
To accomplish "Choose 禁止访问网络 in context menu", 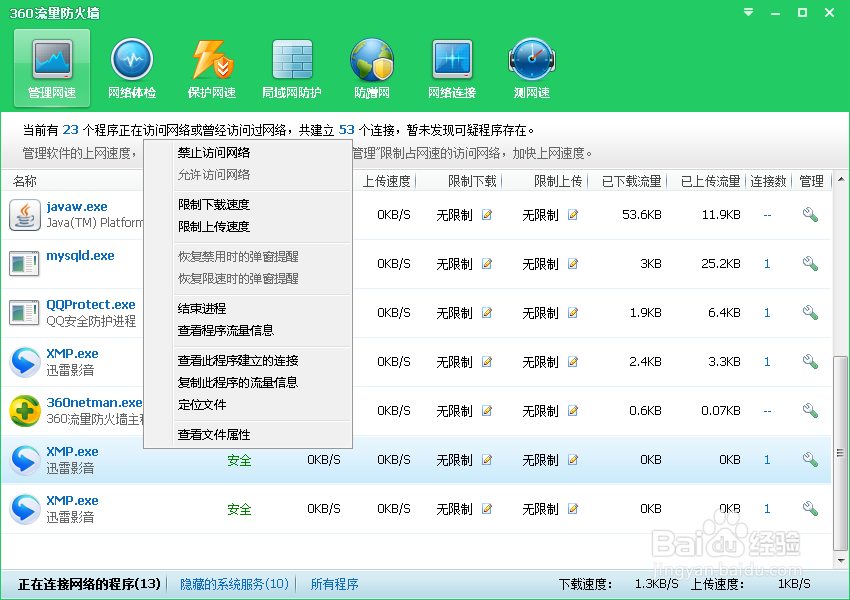I will pyautogui.click(x=214, y=153).
